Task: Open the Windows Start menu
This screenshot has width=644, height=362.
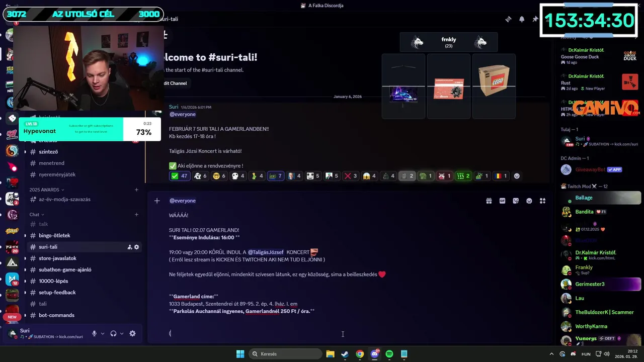Action: coord(240,354)
